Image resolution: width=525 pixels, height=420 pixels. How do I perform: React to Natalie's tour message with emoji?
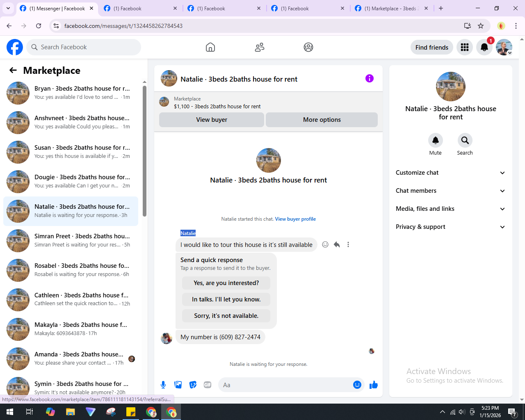325,244
